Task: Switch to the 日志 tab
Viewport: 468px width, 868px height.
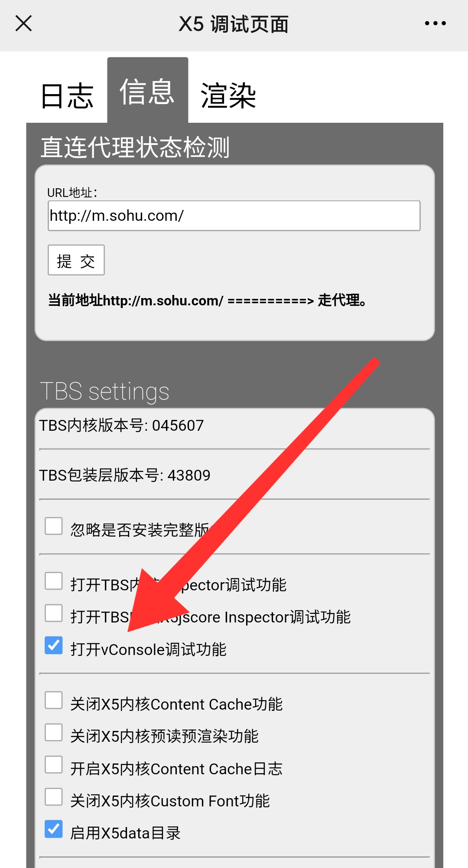Action: 67,96
